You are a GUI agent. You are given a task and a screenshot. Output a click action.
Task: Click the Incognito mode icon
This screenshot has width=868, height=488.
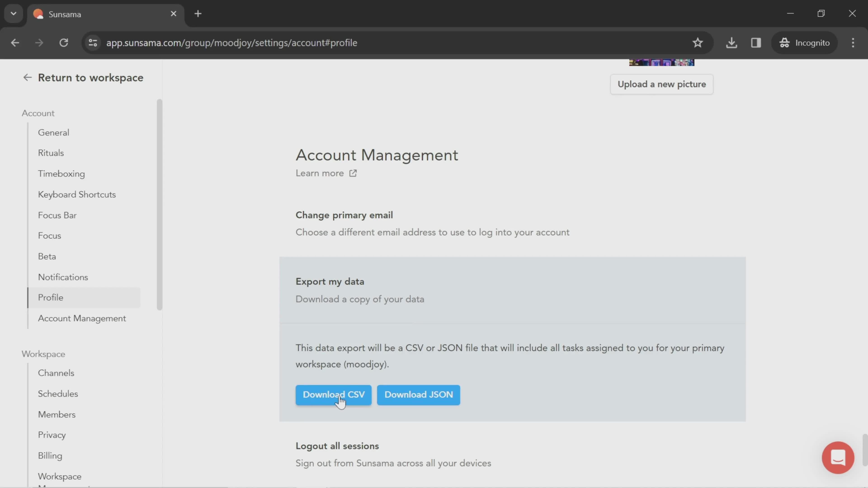[x=785, y=42]
